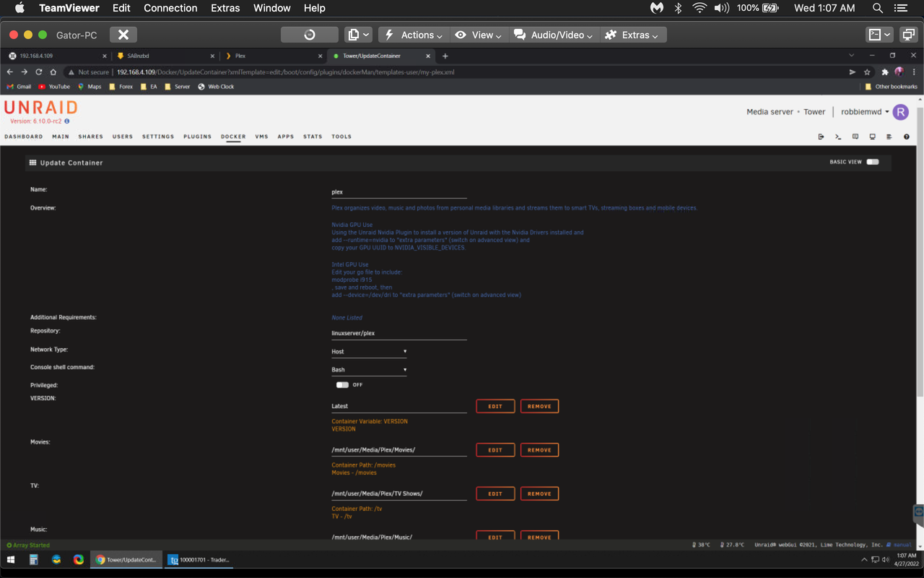Click the Firefox icon in Windows taskbar
The image size is (924, 578).
pyautogui.click(x=56, y=559)
